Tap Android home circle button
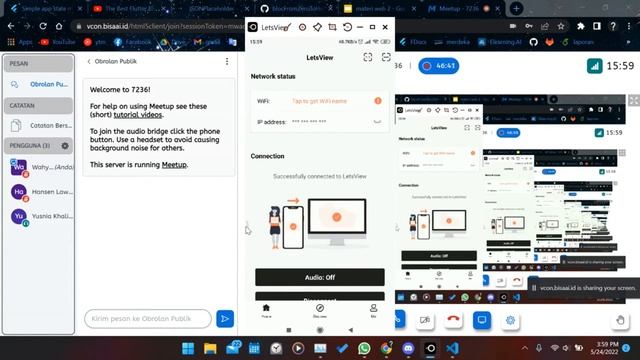The width and height of the screenshot is (640, 360). [320, 330]
